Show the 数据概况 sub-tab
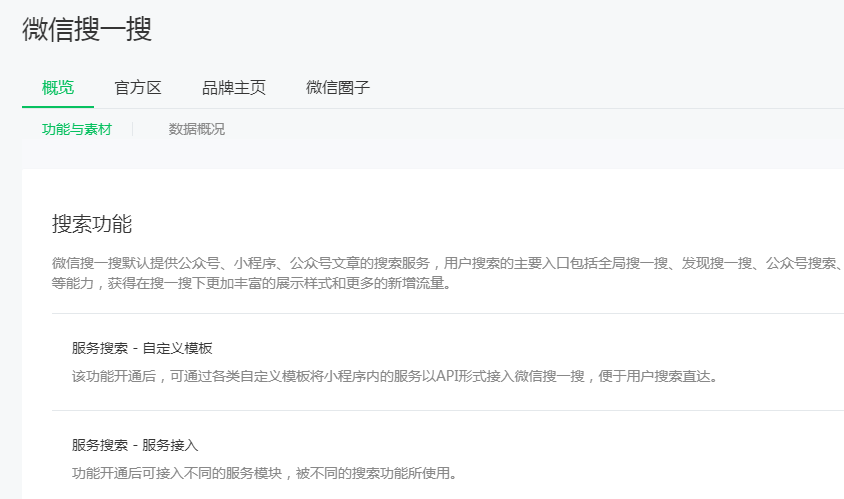The width and height of the screenshot is (844, 499). tap(197, 130)
